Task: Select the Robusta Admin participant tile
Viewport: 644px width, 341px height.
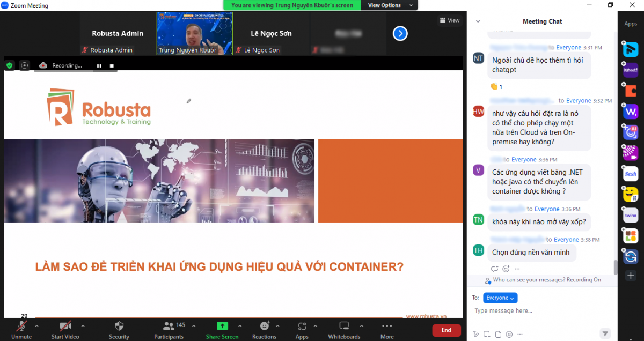Action: pos(118,34)
